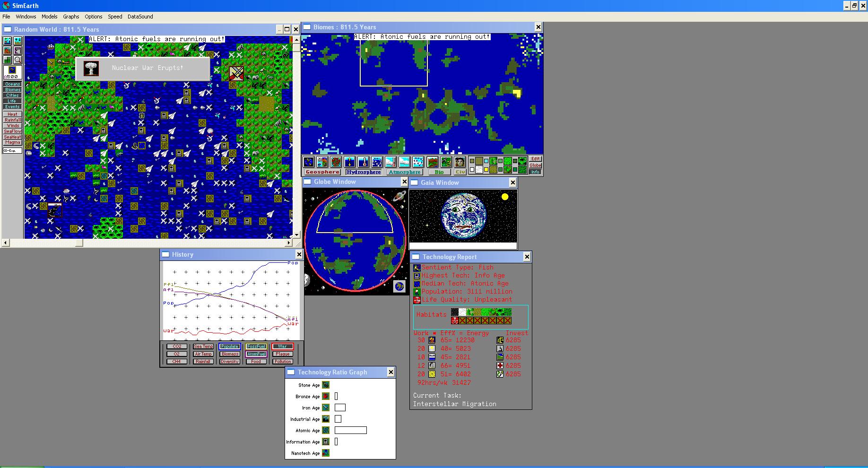
Task: Show the magma map icon
Action: 336,162
